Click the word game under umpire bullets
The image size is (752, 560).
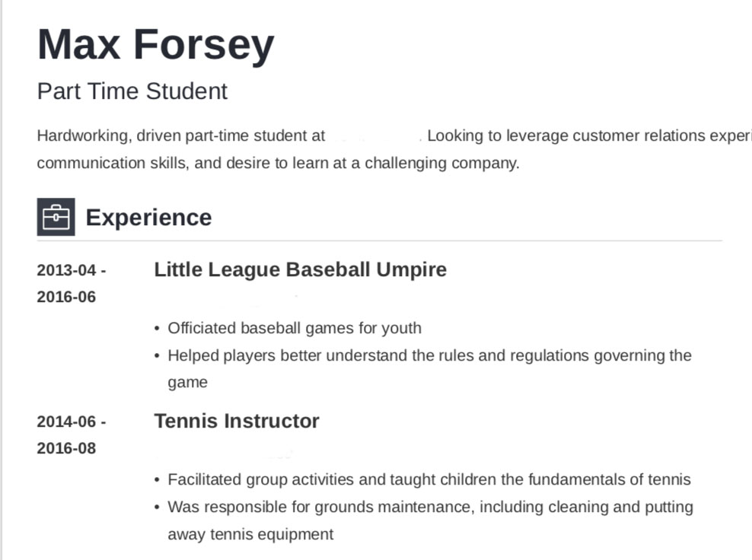(187, 383)
